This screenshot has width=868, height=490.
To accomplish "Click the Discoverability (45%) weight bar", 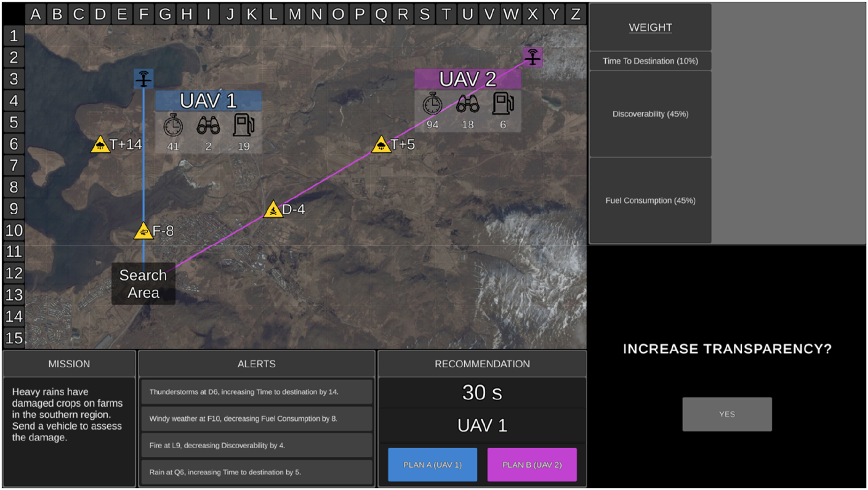I will [x=650, y=114].
